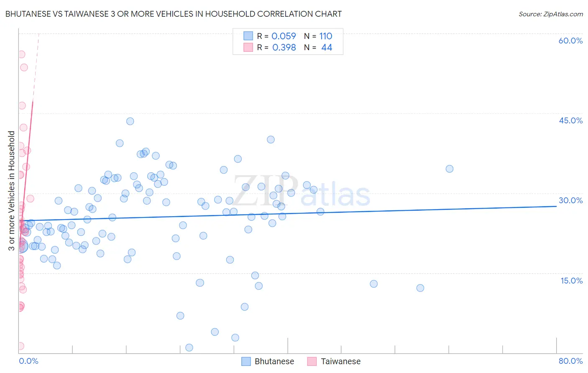Image resolution: width=588 pixels, height=373 pixels.
Task: Click the 80.0% x-axis label
Action: pos(570,361)
